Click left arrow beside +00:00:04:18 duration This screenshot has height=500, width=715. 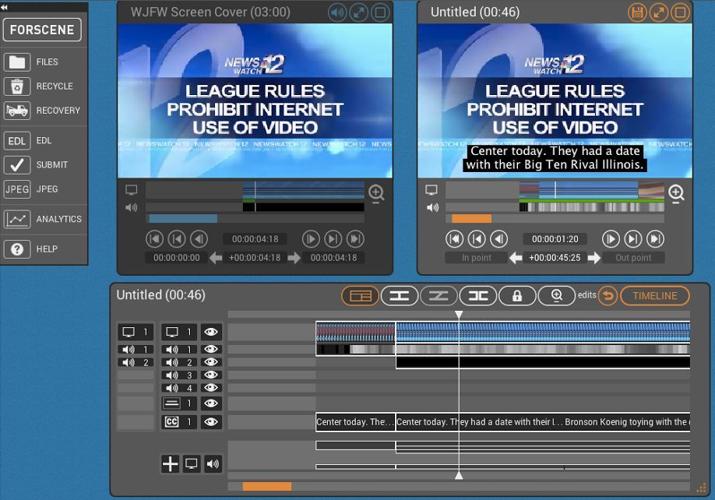(x=216, y=258)
